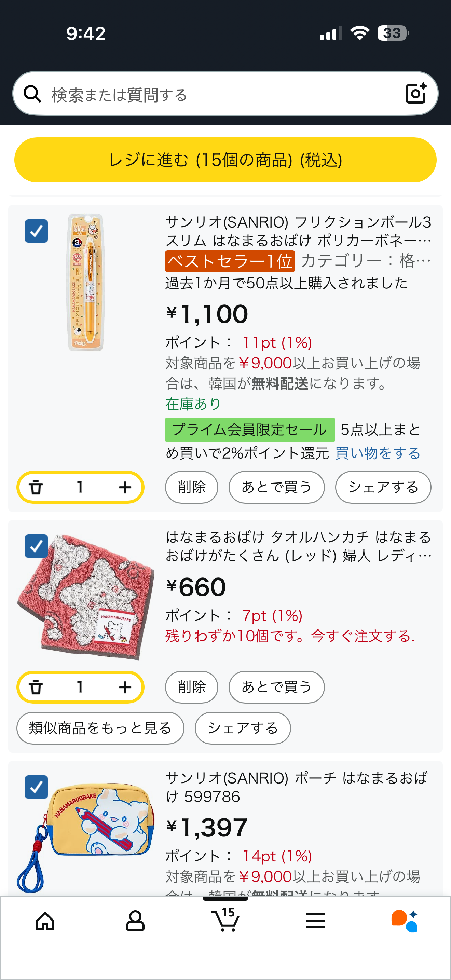Screen dimensions: 451x980
Task: Tap the magnifying glass search icon
Action: click(32, 94)
